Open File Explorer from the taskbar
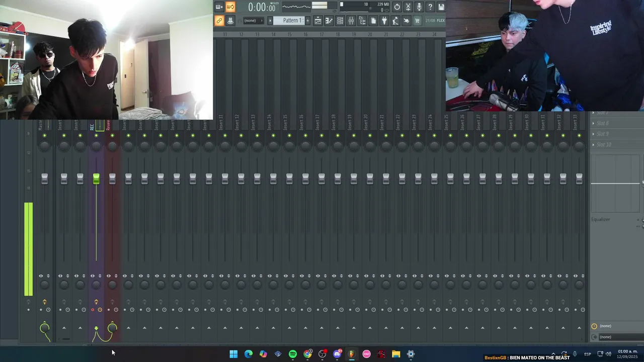The height and width of the screenshot is (362, 644). [396, 354]
